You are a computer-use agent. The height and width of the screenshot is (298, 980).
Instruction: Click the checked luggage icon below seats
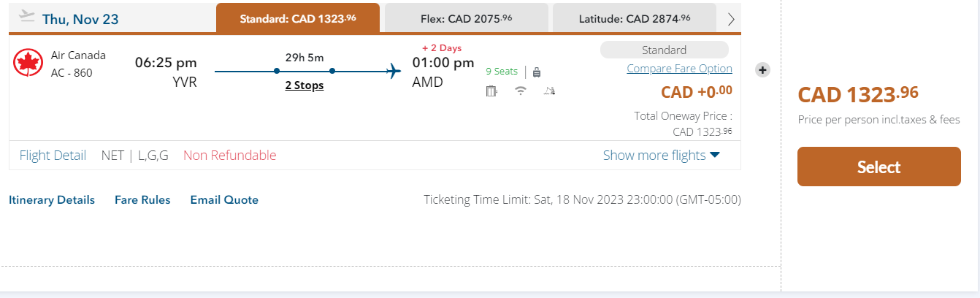492,91
